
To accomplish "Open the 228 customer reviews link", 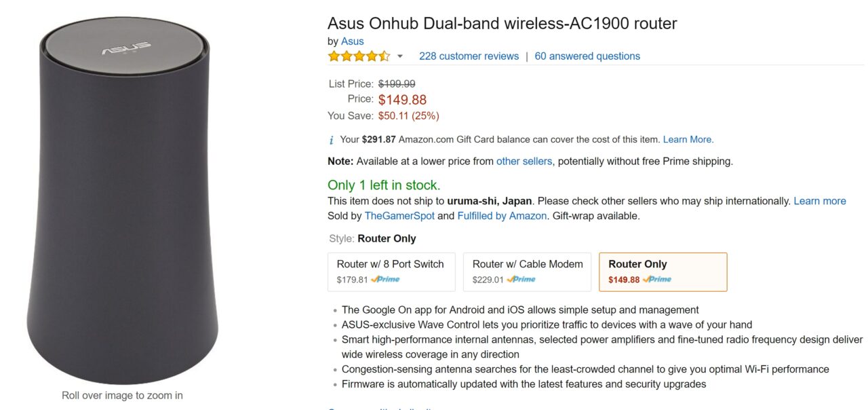I will point(469,56).
